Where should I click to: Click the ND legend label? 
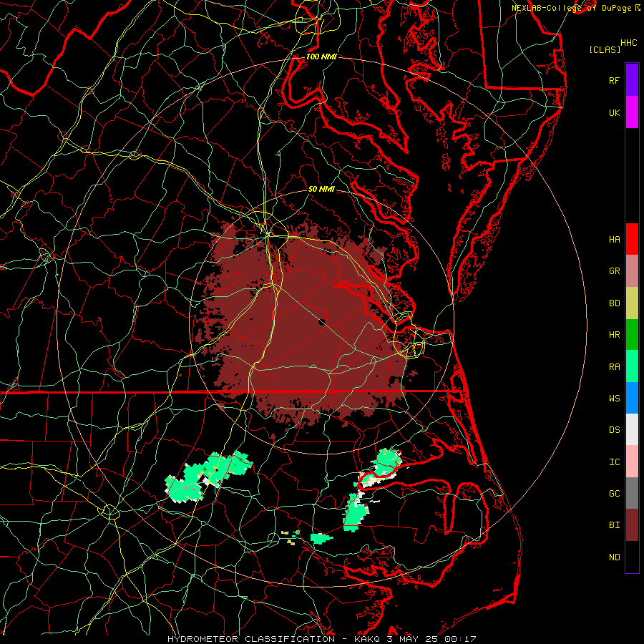click(614, 557)
